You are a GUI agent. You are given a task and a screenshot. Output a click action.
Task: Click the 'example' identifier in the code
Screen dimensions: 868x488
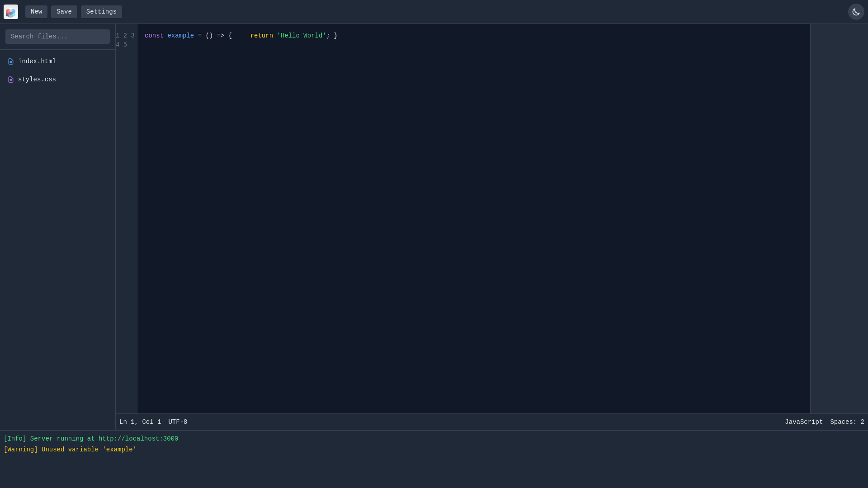click(x=181, y=36)
